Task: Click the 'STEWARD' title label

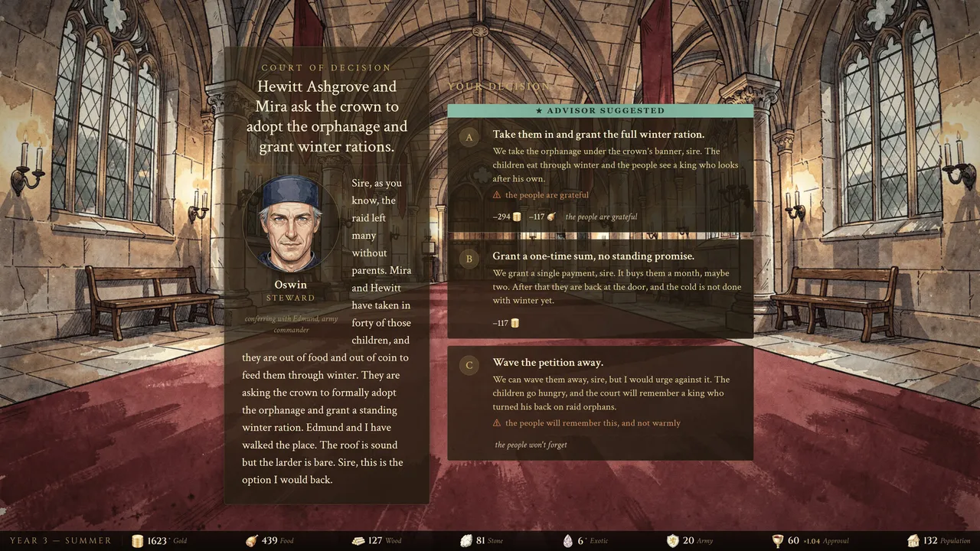Action: tap(291, 298)
